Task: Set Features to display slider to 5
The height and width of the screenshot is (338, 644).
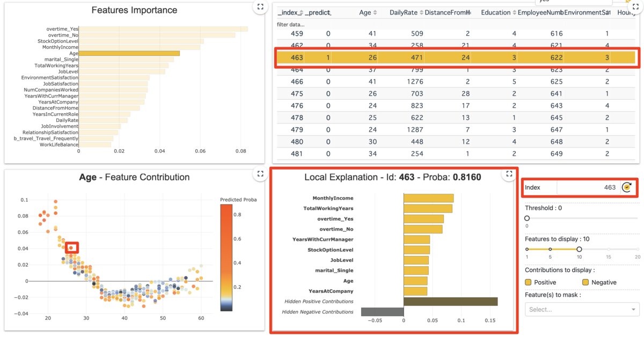Action: pos(550,249)
